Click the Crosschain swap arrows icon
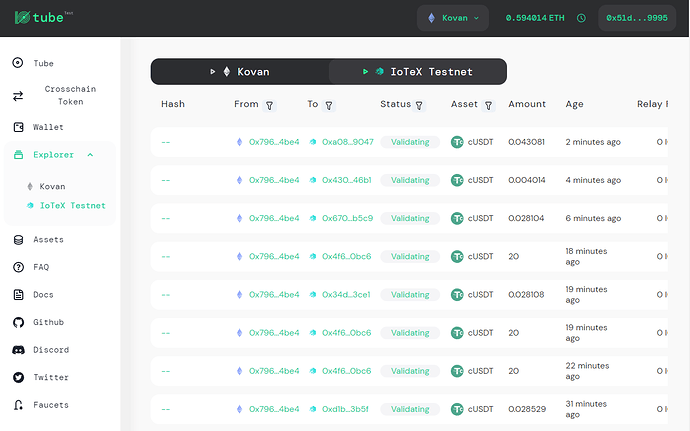The image size is (690, 431). 18,96
